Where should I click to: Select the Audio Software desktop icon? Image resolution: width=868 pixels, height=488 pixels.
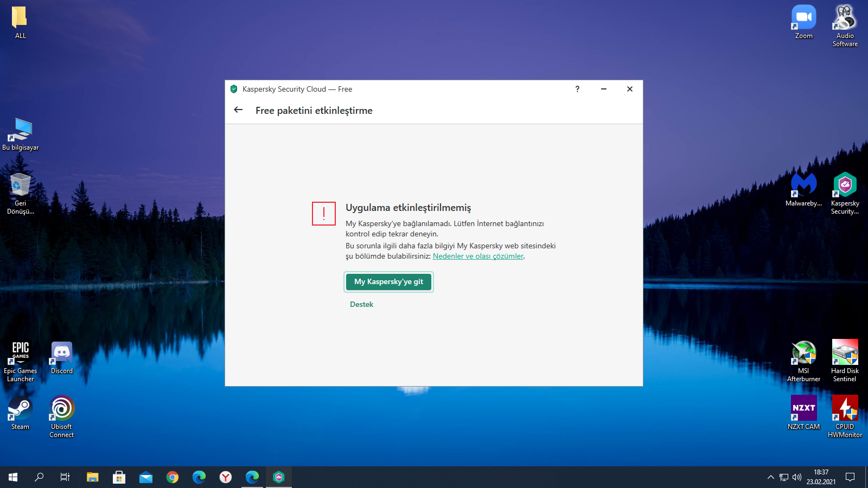(845, 26)
